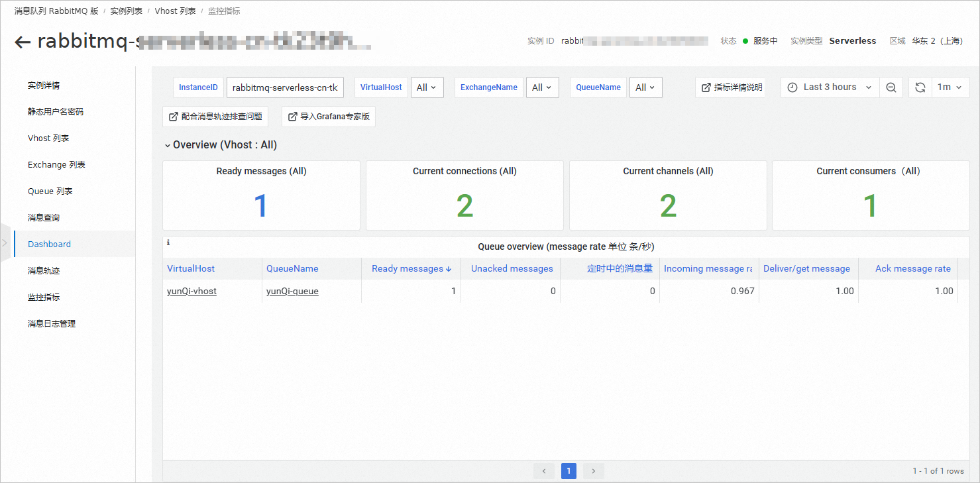980x483 pixels.
Task: Click the QueueName column header
Action: click(292, 268)
